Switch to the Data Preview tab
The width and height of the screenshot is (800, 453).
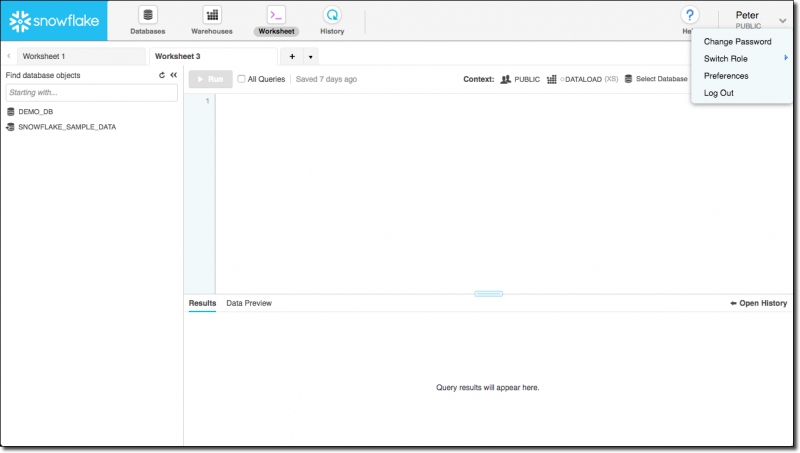249,303
